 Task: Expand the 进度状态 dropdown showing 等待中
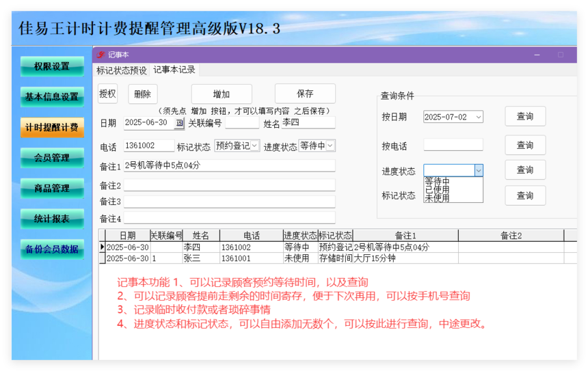pyautogui.click(x=330, y=146)
